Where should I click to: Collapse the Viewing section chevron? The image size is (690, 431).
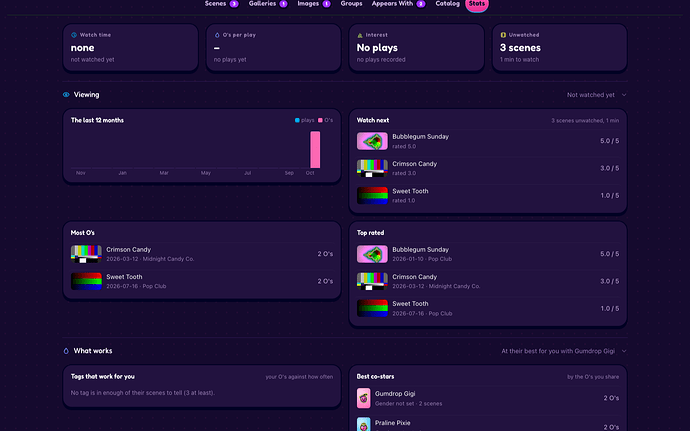pos(624,95)
